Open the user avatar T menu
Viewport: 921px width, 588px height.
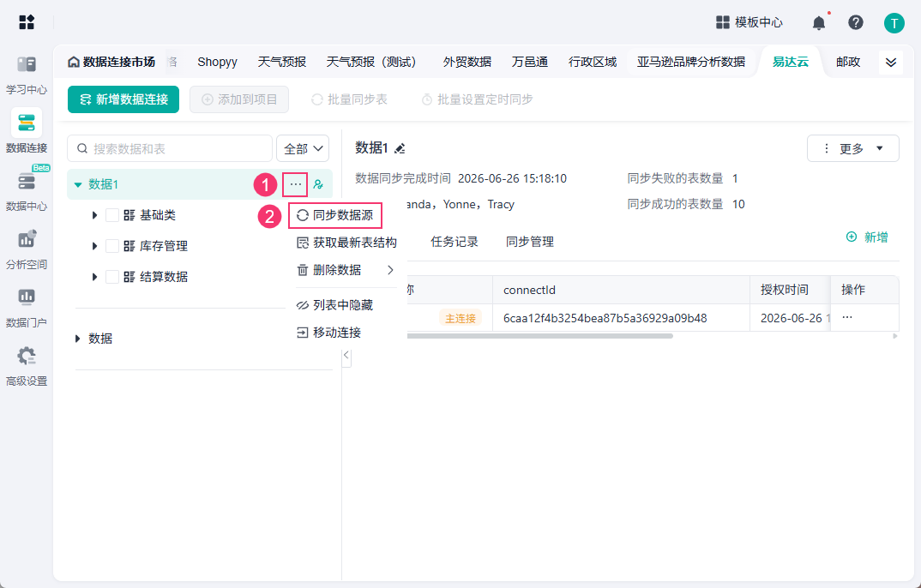tap(894, 23)
